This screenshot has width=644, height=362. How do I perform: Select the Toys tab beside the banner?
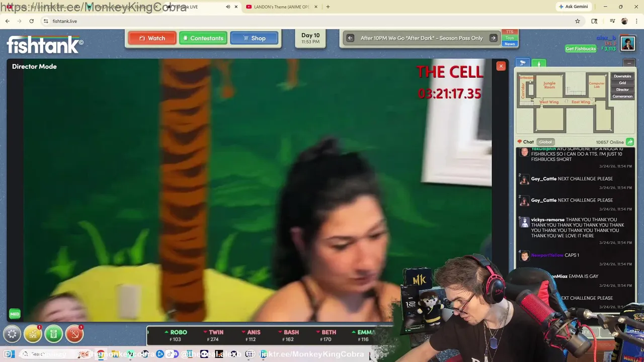510,38
